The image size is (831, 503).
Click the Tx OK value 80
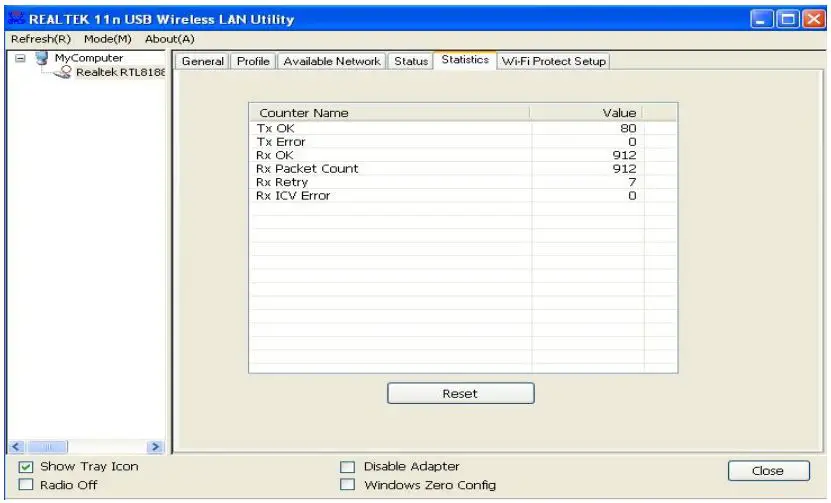628,128
